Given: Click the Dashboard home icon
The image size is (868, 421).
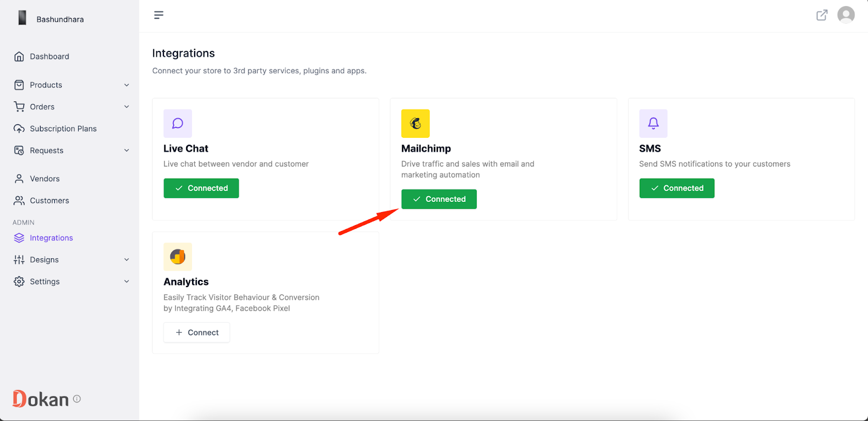Looking at the screenshot, I should pyautogui.click(x=19, y=56).
